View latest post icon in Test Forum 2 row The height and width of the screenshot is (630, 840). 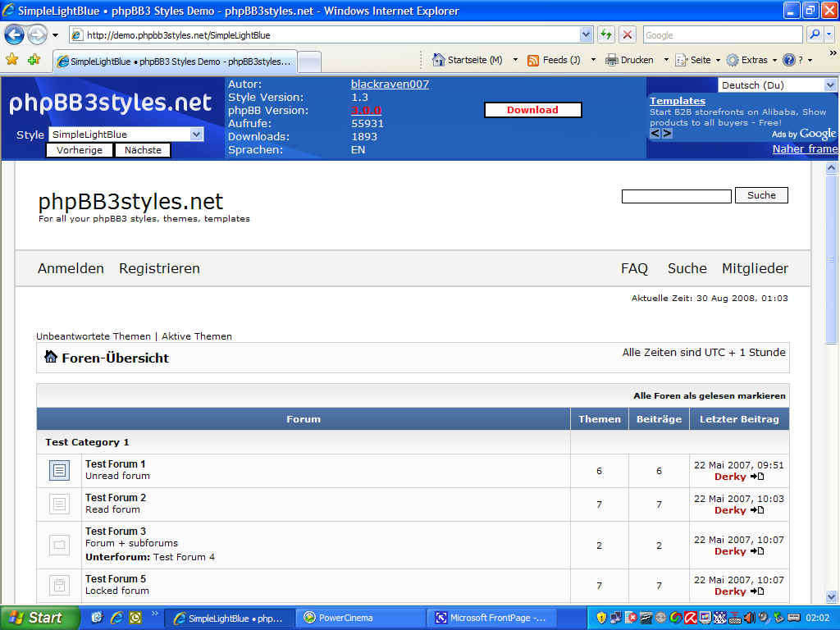(x=757, y=510)
